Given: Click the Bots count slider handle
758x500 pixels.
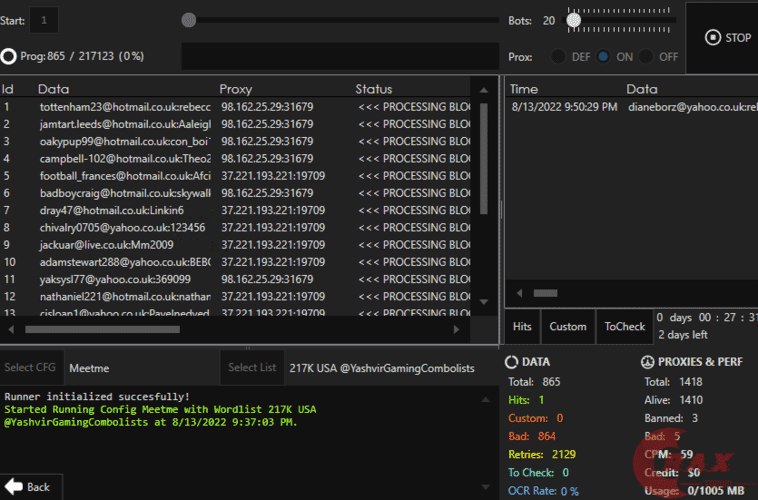Looking at the screenshot, I should tap(573, 20).
